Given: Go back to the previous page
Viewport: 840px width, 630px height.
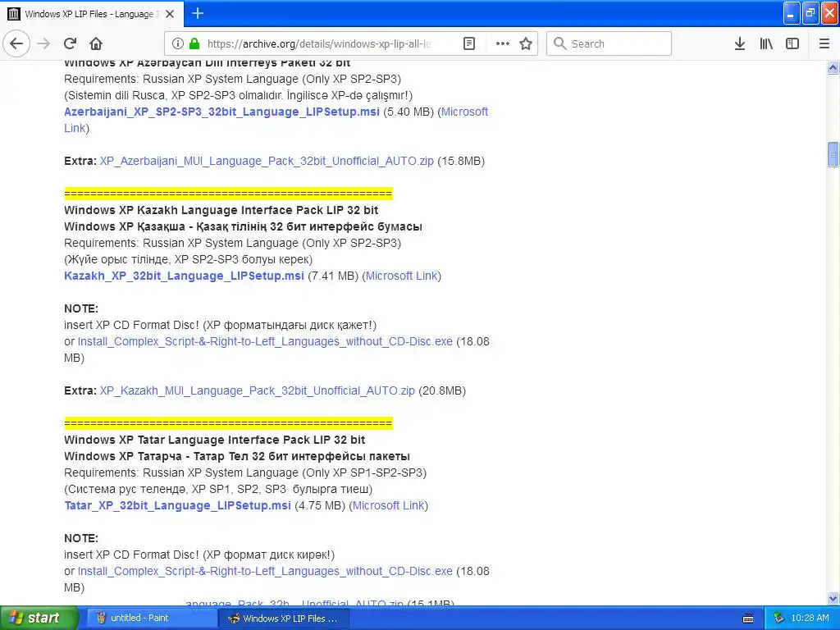Looking at the screenshot, I should [16, 43].
